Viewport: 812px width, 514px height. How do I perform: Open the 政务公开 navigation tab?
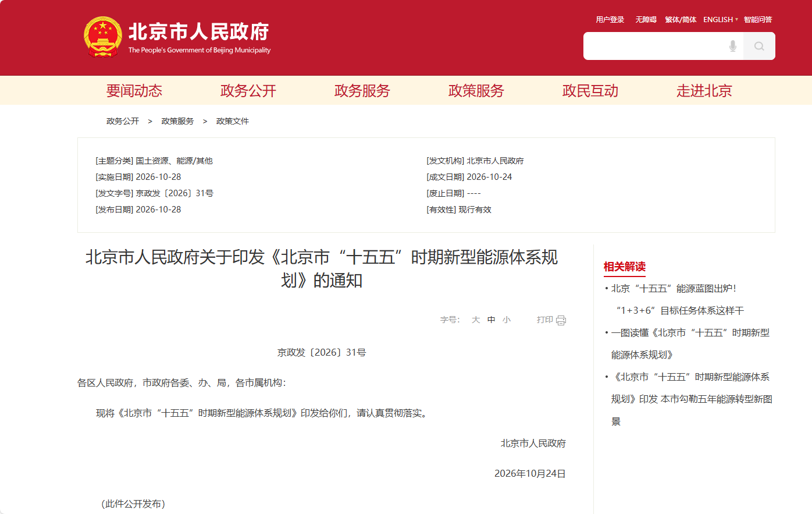pyautogui.click(x=248, y=91)
